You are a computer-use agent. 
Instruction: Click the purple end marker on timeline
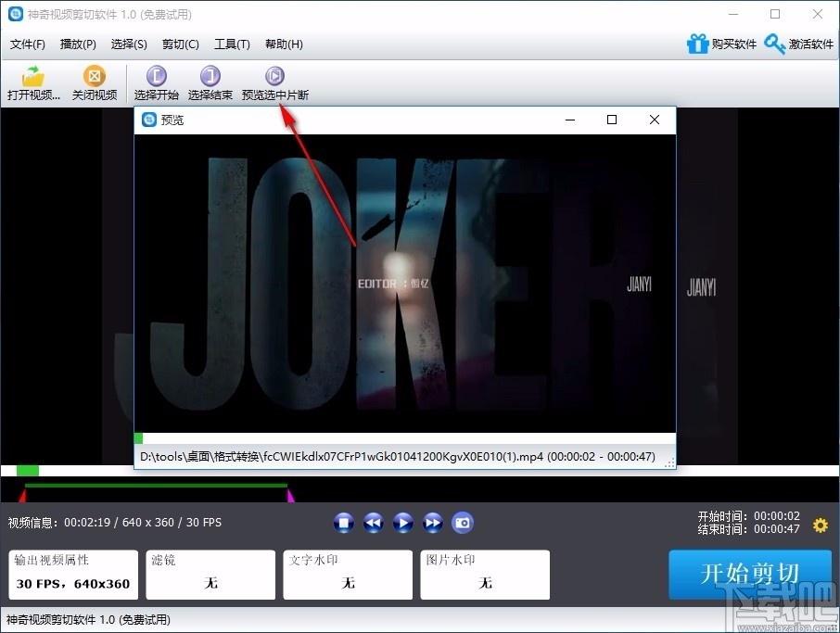pos(290,495)
